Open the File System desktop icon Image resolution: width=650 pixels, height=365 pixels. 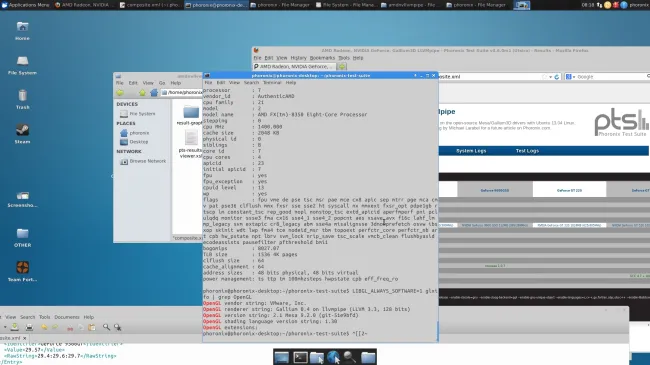[x=22, y=65]
